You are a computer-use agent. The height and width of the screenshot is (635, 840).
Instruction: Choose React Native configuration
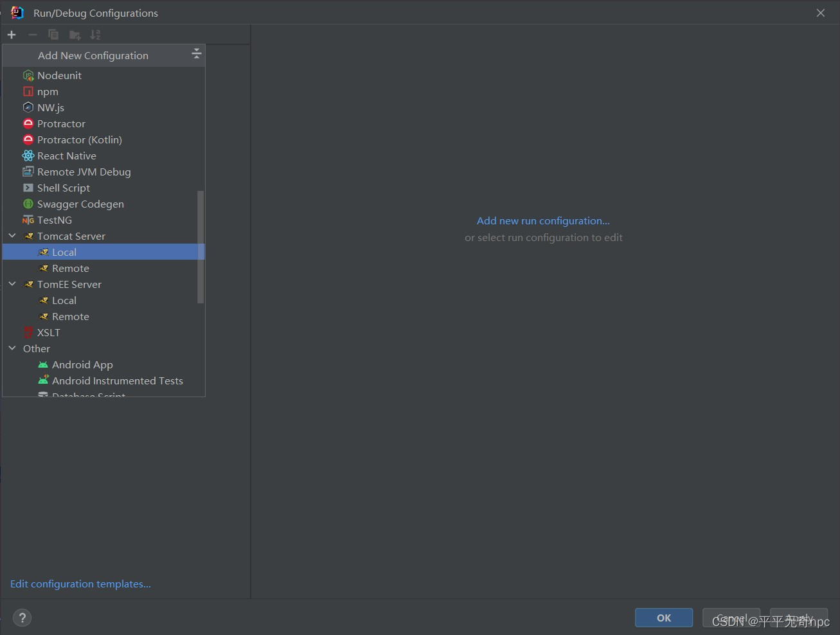[103, 156]
